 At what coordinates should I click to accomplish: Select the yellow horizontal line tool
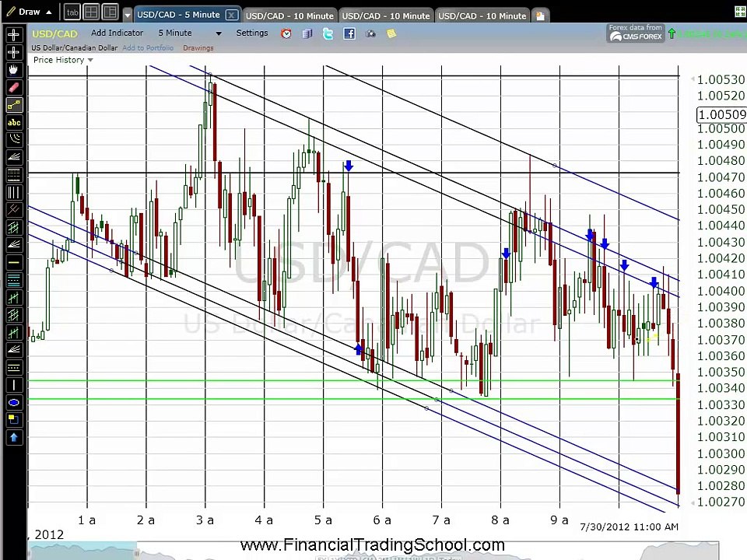pos(14,262)
